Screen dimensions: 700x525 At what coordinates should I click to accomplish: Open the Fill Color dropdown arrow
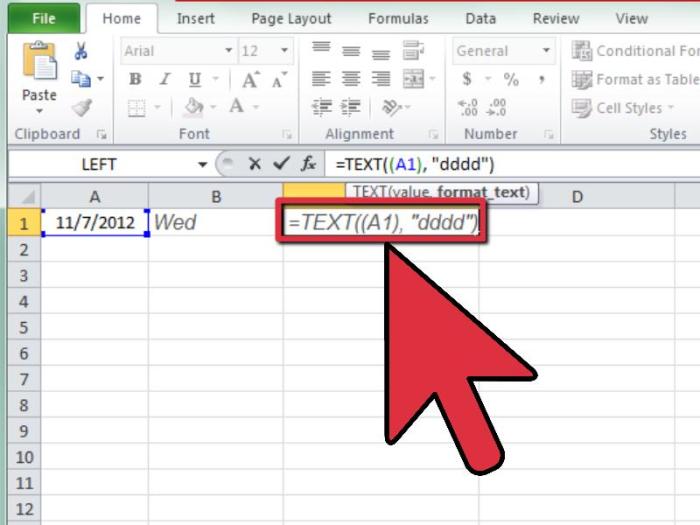coord(213,107)
